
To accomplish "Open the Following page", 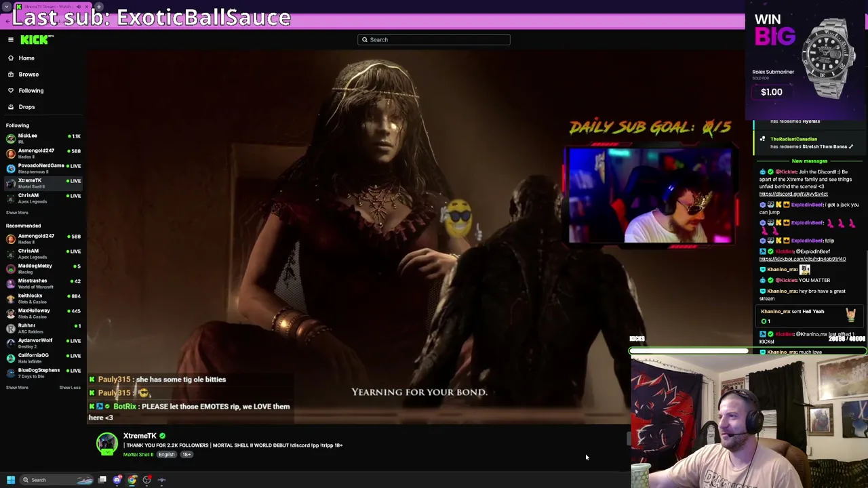I will (x=31, y=91).
